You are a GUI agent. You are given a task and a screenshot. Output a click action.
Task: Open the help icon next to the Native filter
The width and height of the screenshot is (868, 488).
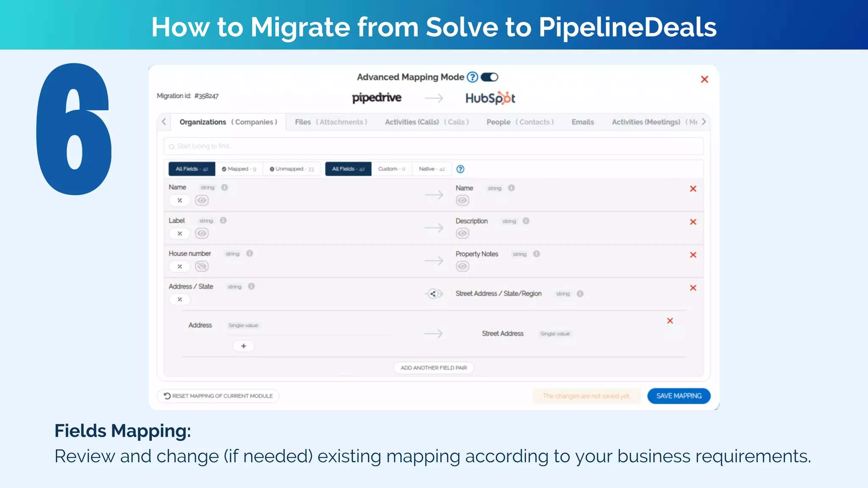tap(460, 169)
